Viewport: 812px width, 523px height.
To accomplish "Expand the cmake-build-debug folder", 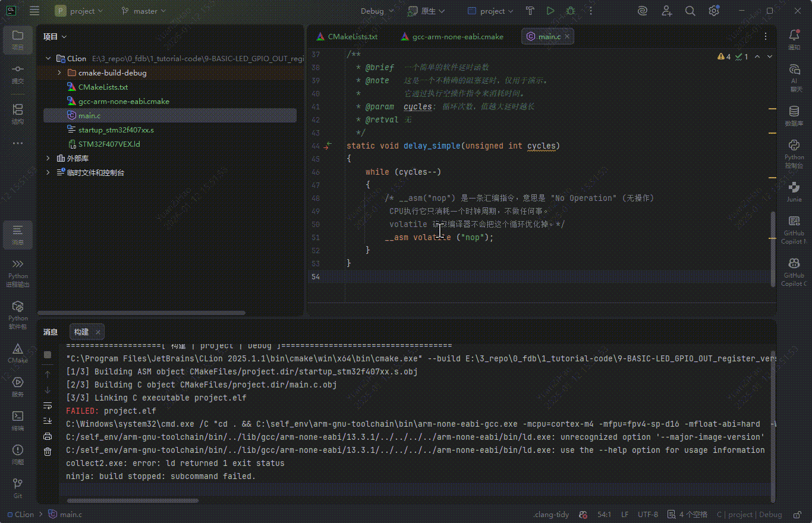I will (59, 73).
